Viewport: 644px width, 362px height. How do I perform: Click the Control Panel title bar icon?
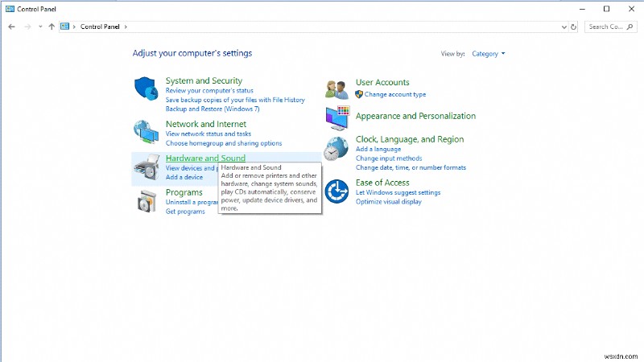tap(10, 9)
